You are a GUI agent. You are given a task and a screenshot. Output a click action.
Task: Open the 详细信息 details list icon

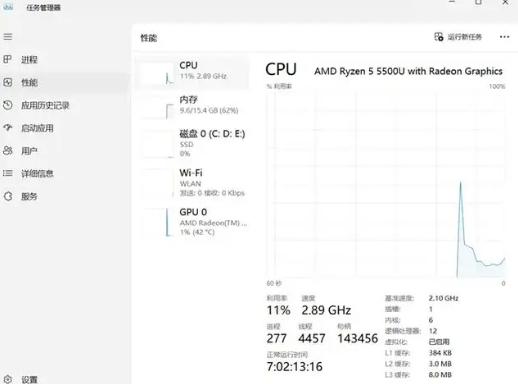(x=7, y=173)
